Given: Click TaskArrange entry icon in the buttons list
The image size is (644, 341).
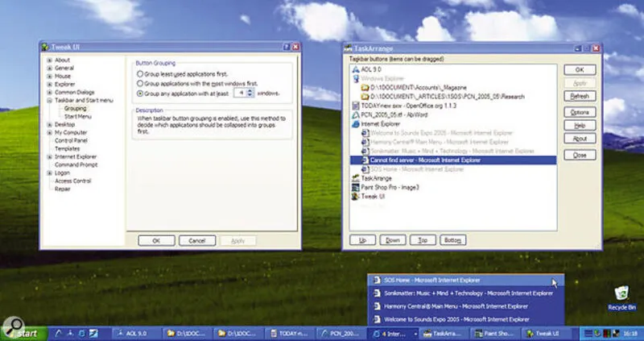Looking at the screenshot, I should point(356,178).
